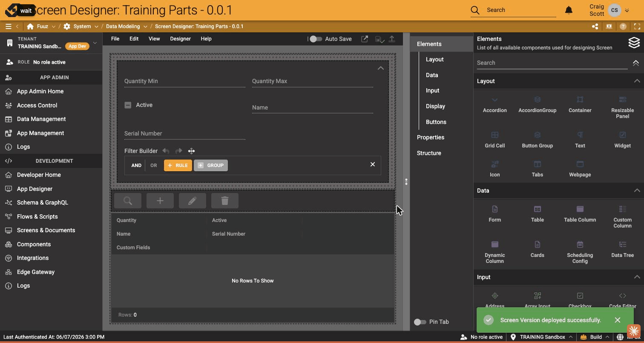Open the notifications bell
This screenshot has width=644, height=343.
point(569,10)
